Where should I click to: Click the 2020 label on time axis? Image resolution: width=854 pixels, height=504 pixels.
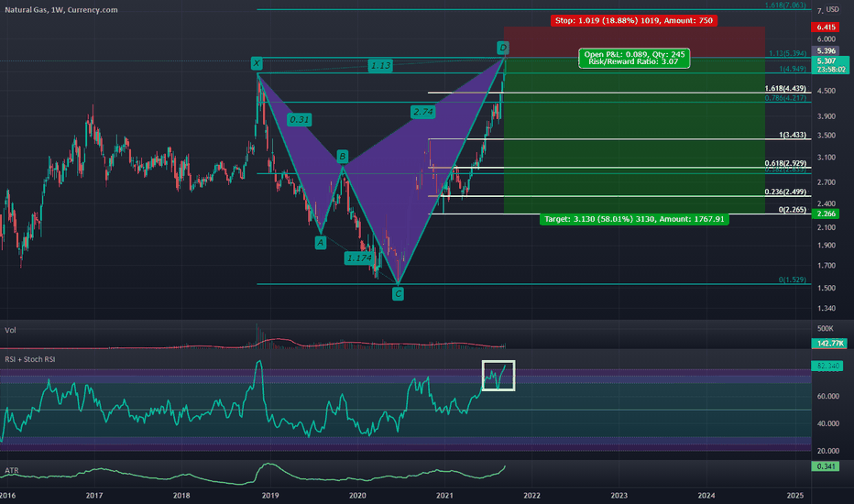coord(357,496)
